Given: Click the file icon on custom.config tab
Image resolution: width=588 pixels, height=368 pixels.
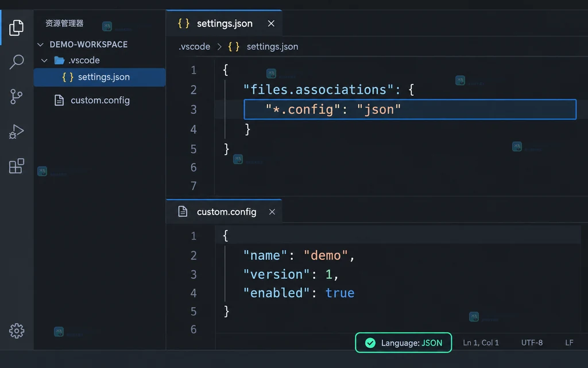Looking at the screenshot, I should click(183, 212).
